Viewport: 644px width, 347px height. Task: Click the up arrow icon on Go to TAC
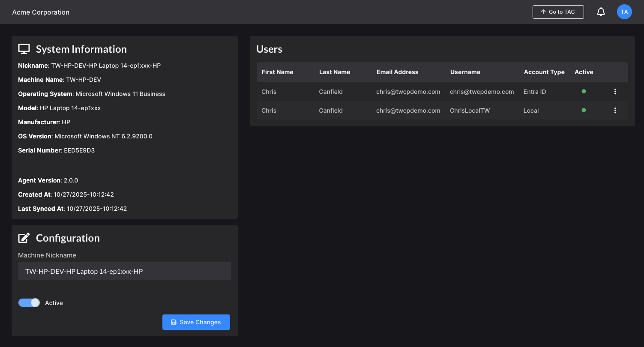(543, 12)
